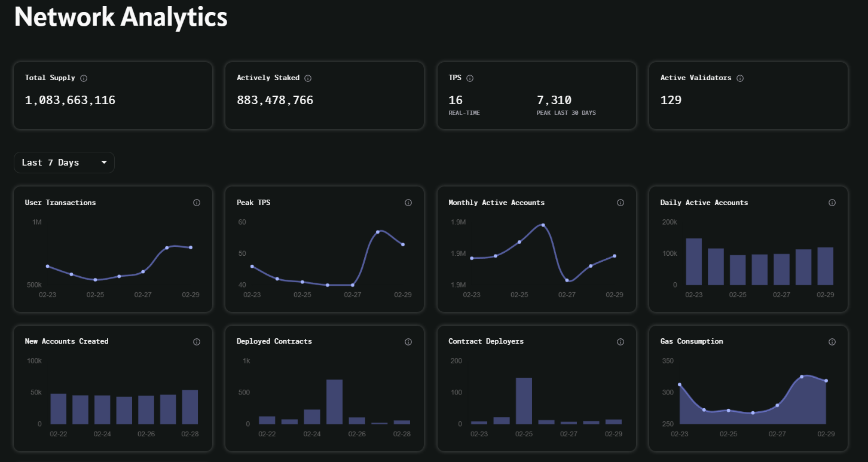This screenshot has width=868, height=462.
Task: Click info icon beside Actively Staked
Action: click(308, 78)
